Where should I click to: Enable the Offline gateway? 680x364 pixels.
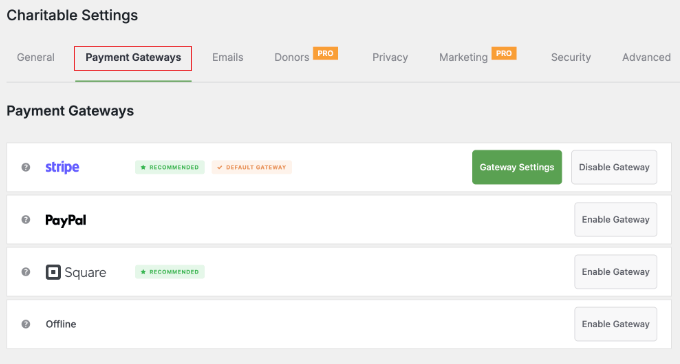click(616, 324)
